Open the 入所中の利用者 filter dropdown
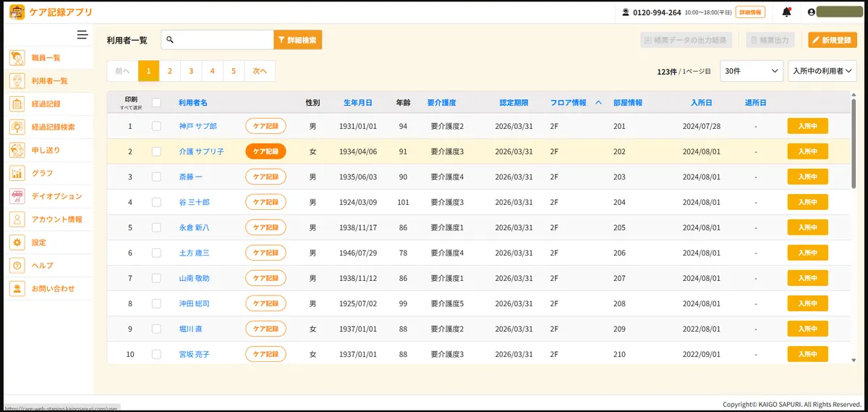 [x=822, y=70]
